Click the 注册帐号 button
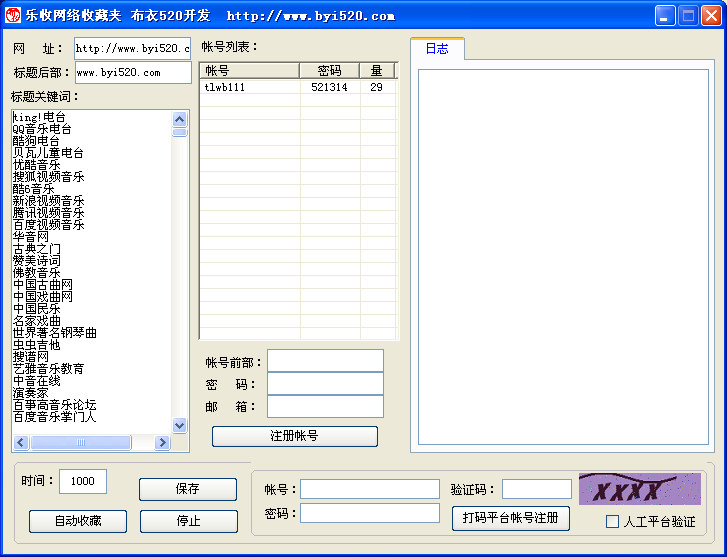Screen dimensions: 727x557 (295, 436)
